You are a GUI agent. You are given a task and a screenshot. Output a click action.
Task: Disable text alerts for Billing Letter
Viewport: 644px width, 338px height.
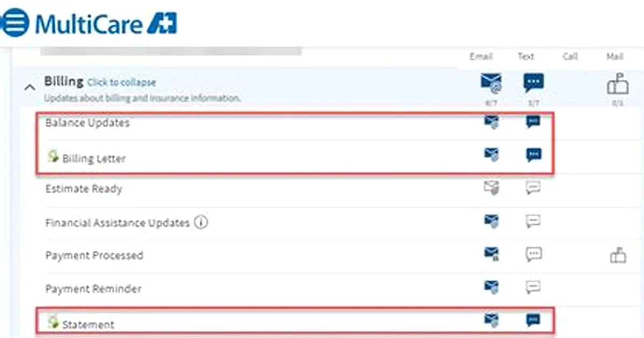533,155
